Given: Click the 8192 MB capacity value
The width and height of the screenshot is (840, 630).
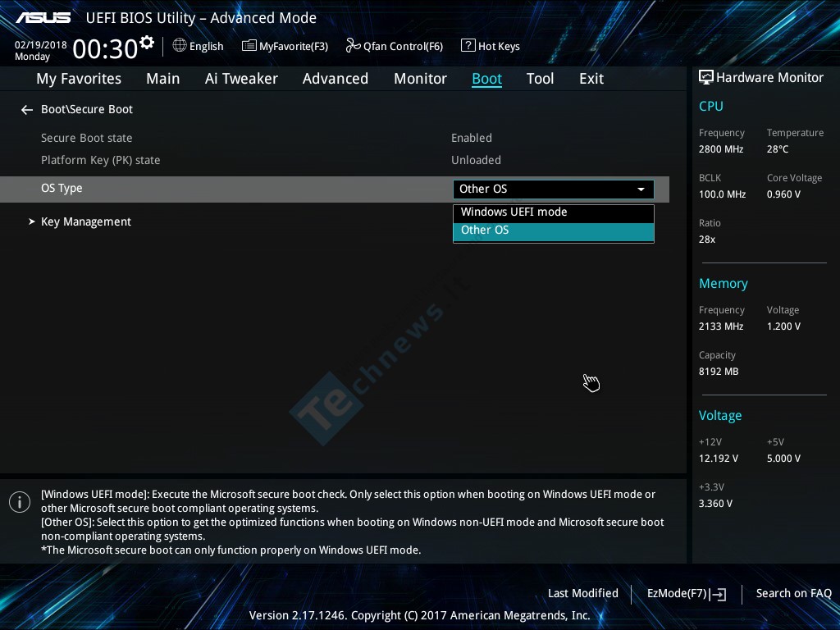Looking at the screenshot, I should click(719, 372).
